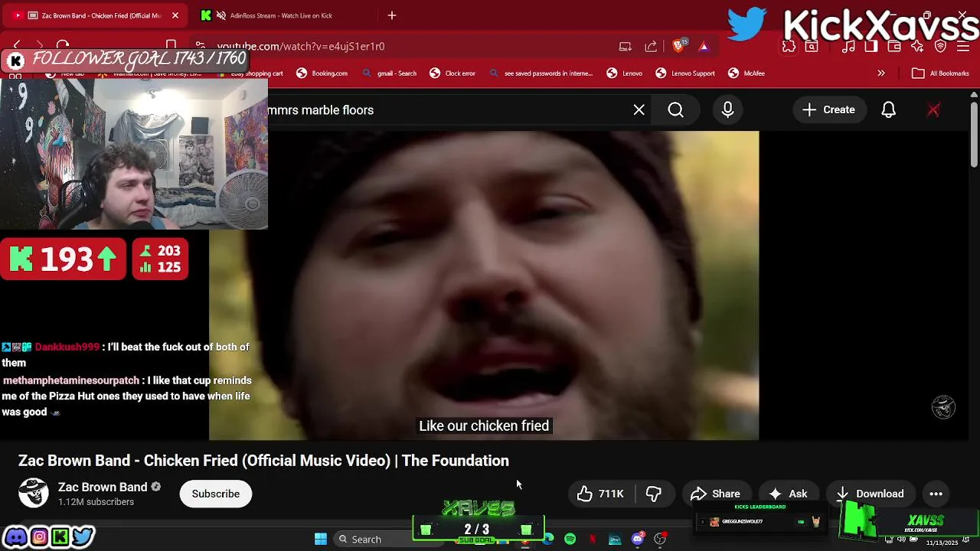Open the Zac Brown Band channel name link
The image size is (980, 551).
tap(103, 487)
